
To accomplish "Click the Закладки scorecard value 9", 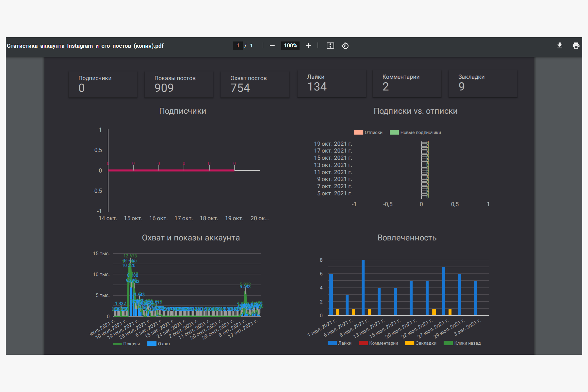I will coord(462,87).
